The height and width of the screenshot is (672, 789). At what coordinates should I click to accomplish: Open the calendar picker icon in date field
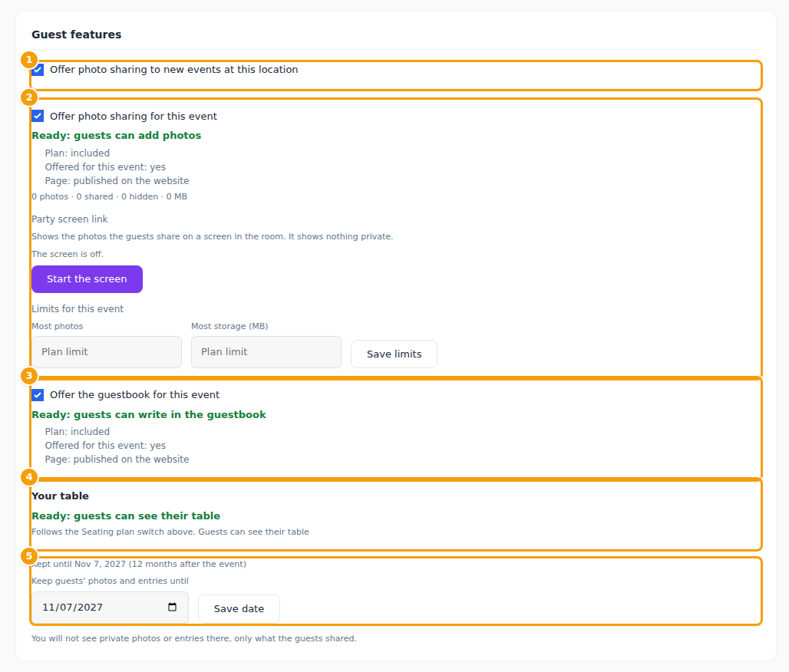pyautogui.click(x=172, y=607)
